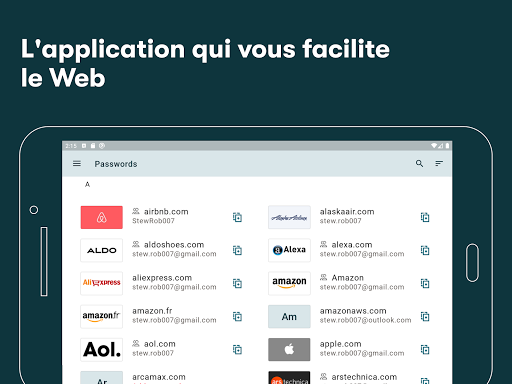This screenshot has height=384, width=512.
Task: Select the 'StewRob007' username under airbnb.com
Action: click(153, 221)
